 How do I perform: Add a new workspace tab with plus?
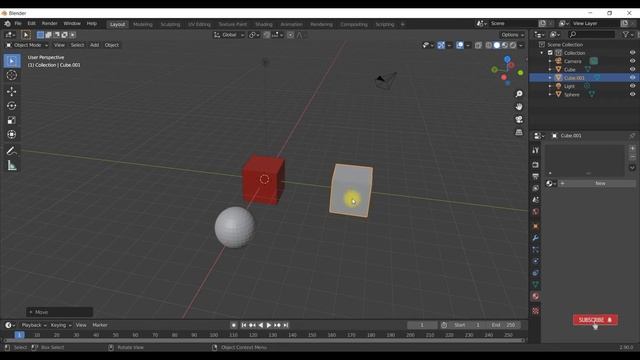pyautogui.click(x=402, y=24)
